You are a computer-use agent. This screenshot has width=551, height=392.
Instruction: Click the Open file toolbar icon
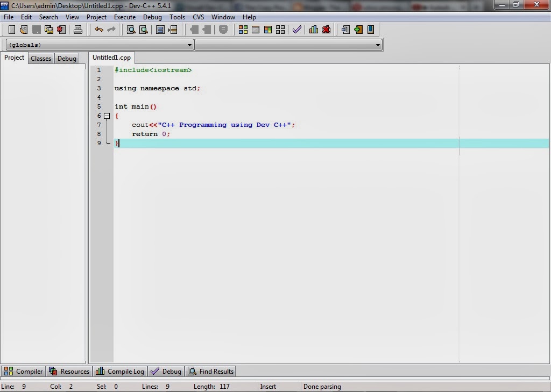click(x=24, y=30)
